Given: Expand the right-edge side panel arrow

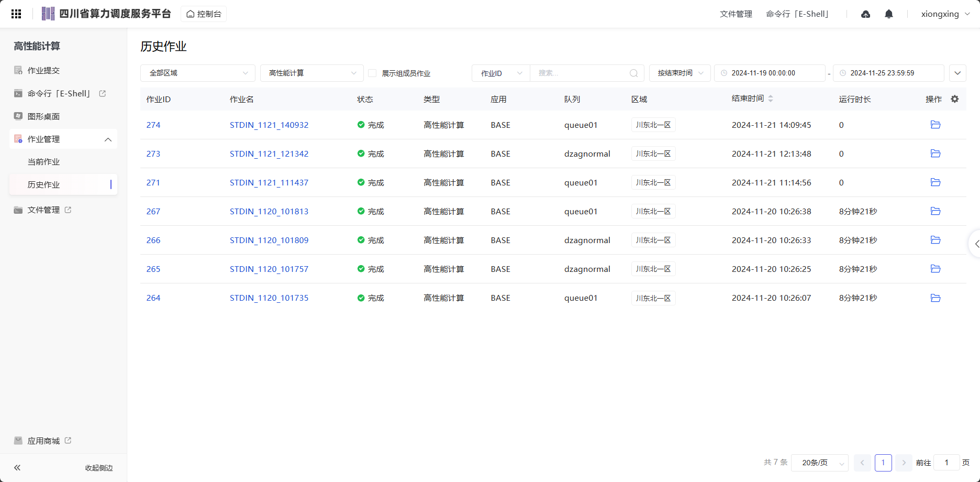Looking at the screenshot, I should (975, 244).
